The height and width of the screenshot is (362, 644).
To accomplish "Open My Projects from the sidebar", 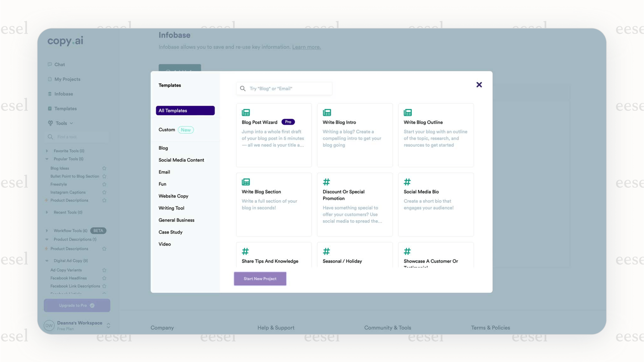I will tap(50, 79).
